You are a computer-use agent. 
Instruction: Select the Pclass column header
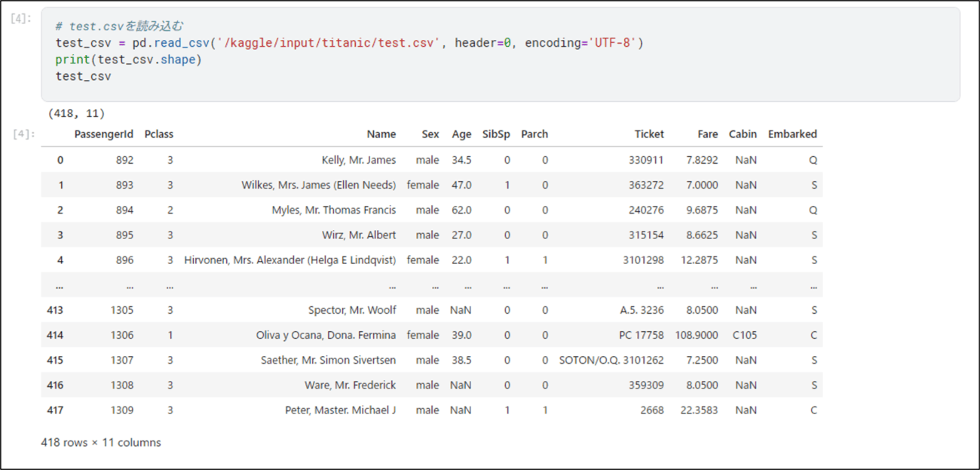(159, 134)
